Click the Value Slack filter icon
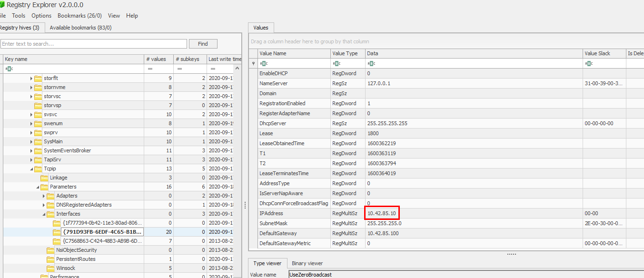 click(589, 63)
